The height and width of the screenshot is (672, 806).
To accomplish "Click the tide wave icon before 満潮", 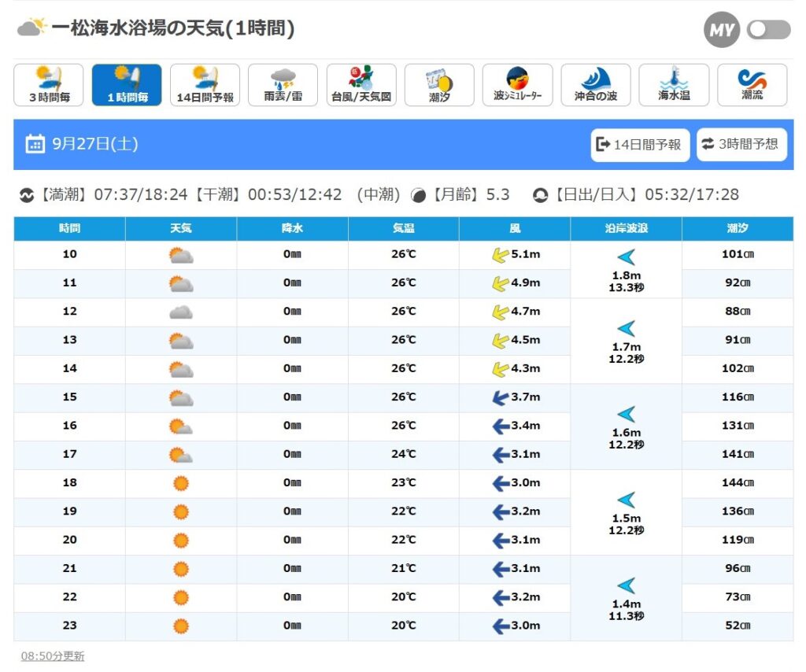I will 26,195.
